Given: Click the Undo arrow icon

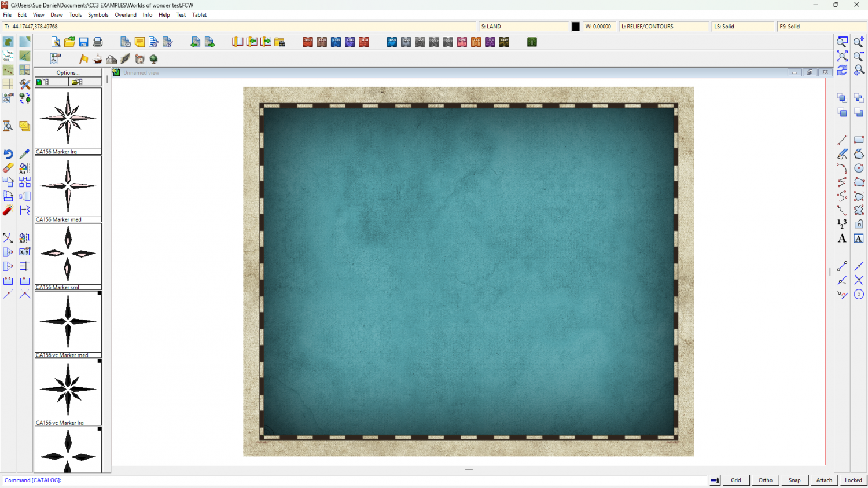Looking at the screenshot, I should (8, 154).
